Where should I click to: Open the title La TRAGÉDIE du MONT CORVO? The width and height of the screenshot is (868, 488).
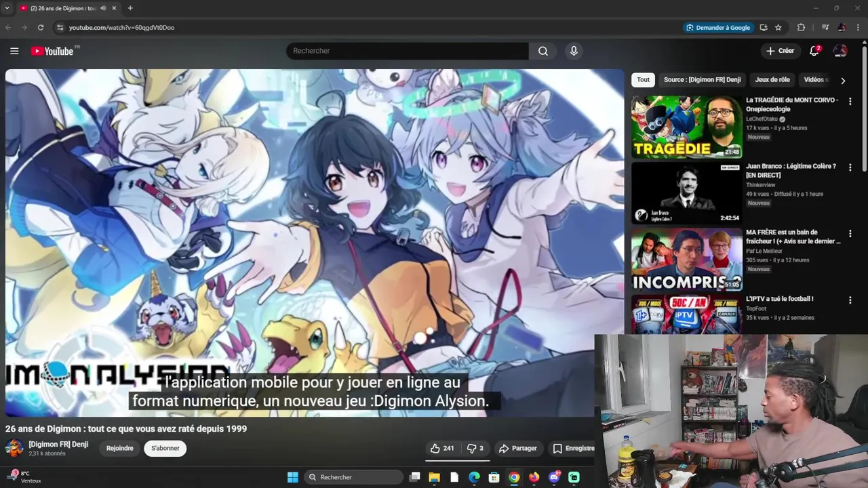792,104
